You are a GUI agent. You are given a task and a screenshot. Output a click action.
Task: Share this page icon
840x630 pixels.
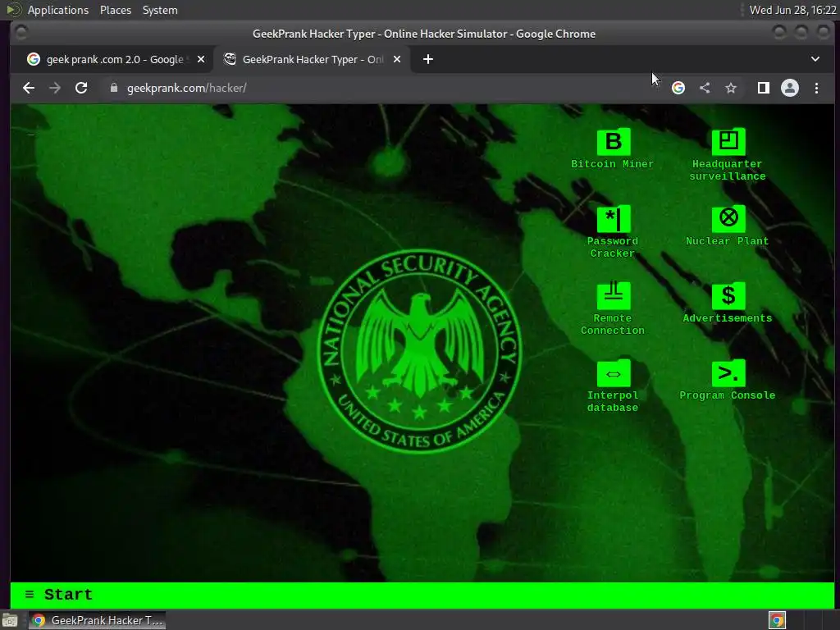click(x=705, y=88)
